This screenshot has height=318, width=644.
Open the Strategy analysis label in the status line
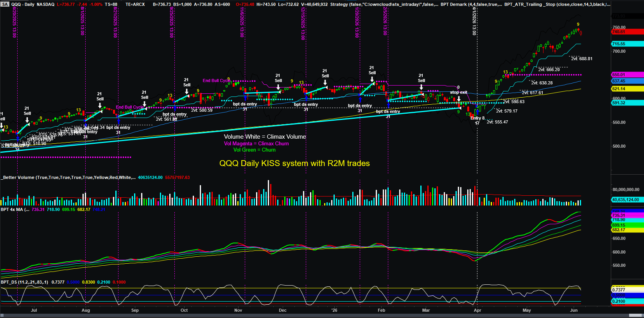(x=384, y=4)
